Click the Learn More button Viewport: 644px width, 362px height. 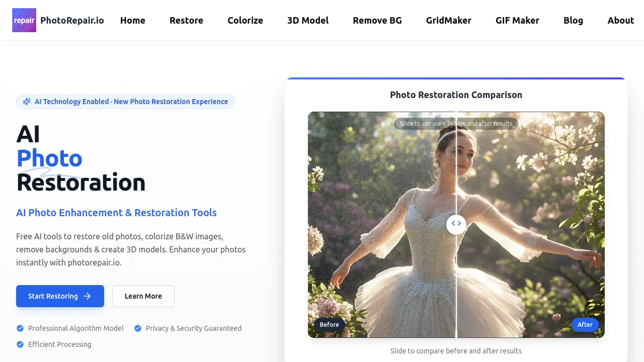[143, 296]
